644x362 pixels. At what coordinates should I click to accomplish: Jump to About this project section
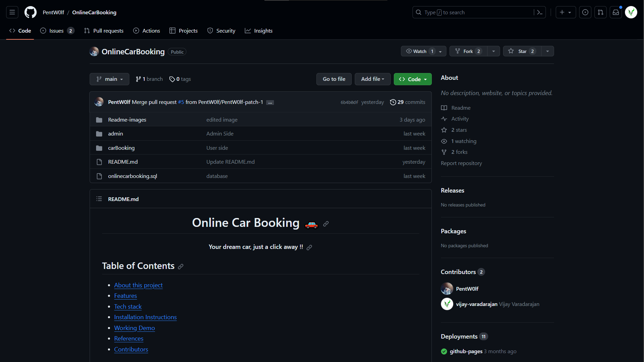(x=139, y=285)
